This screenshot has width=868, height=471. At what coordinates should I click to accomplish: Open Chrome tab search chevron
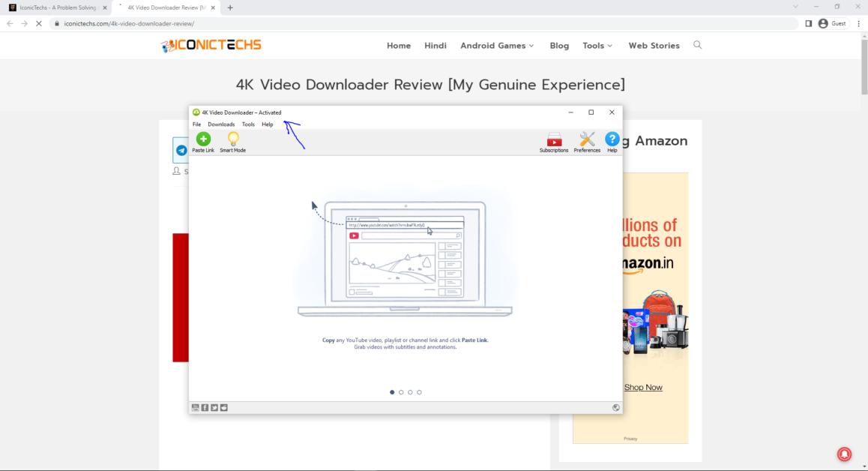[795, 7]
